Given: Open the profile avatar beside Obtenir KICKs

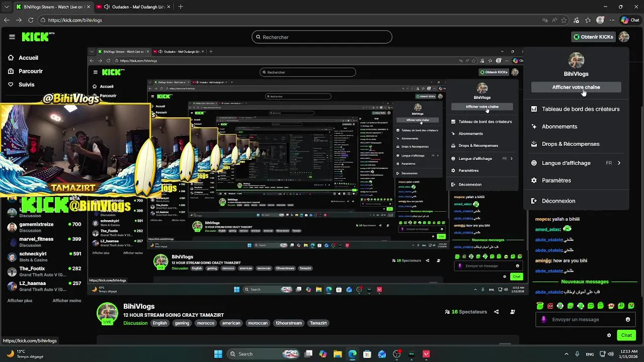Looking at the screenshot, I should [624, 37].
